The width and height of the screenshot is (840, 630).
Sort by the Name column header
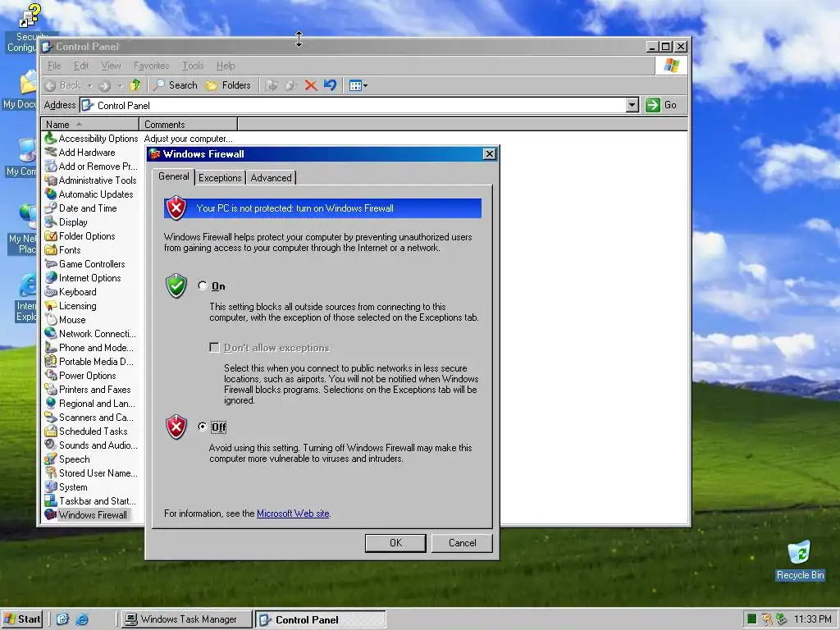pyautogui.click(x=89, y=125)
